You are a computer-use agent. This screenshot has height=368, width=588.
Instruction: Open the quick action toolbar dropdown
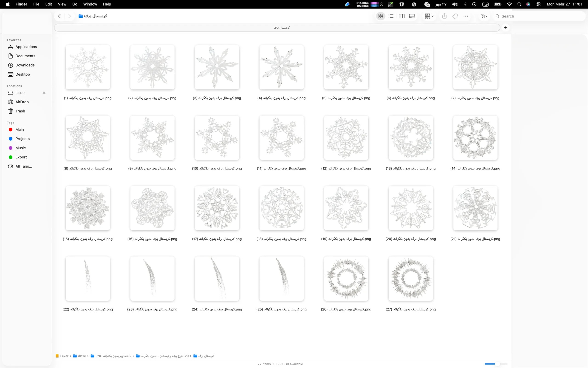(484, 16)
